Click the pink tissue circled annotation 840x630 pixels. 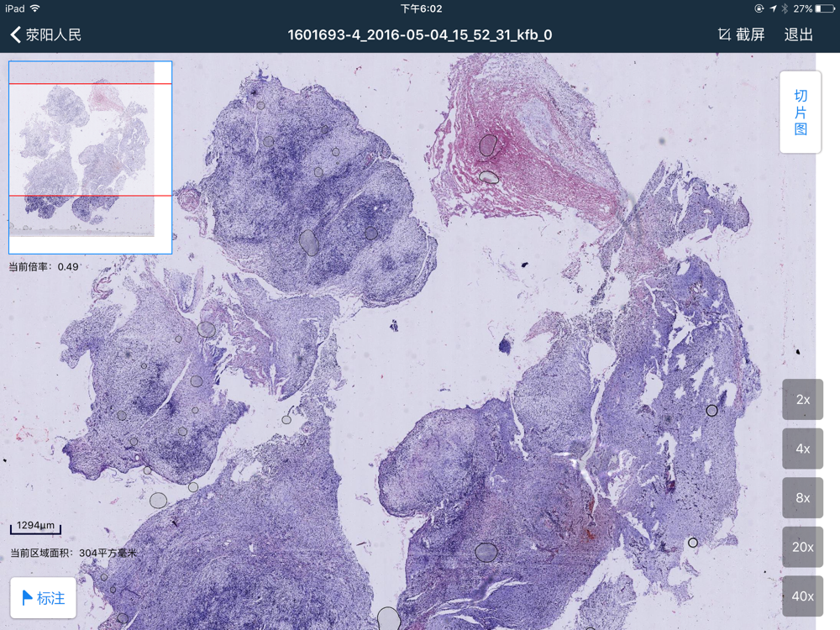click(487, 145)
